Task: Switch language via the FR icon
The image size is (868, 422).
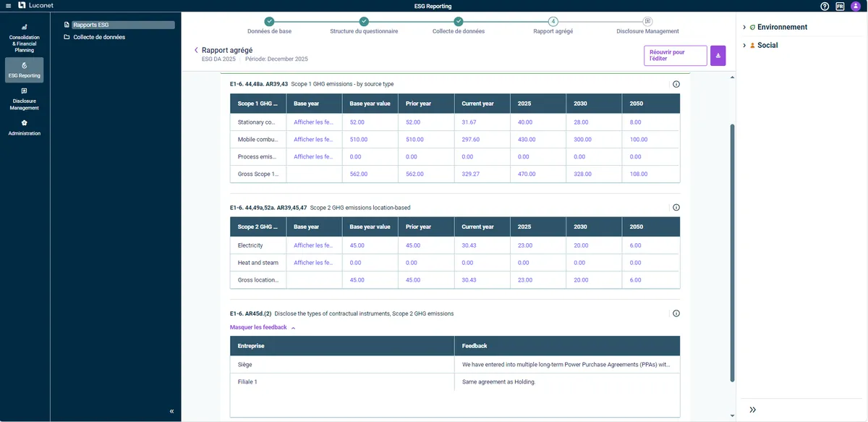Action: point(840,6)
